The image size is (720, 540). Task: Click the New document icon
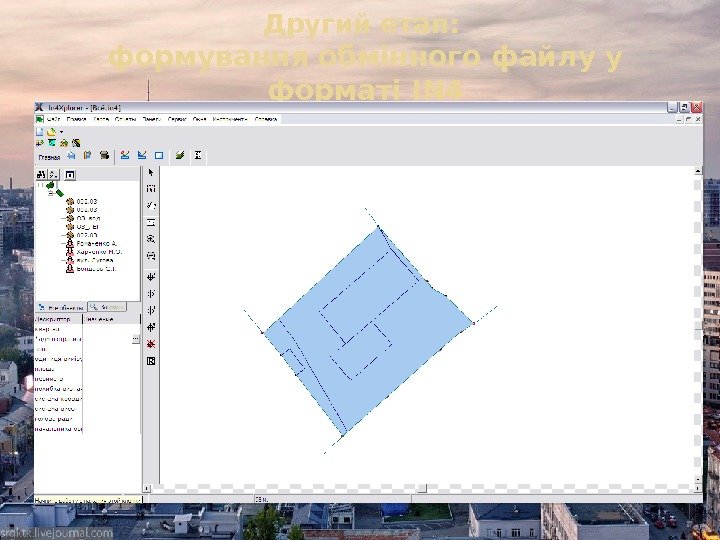(39, 132)
